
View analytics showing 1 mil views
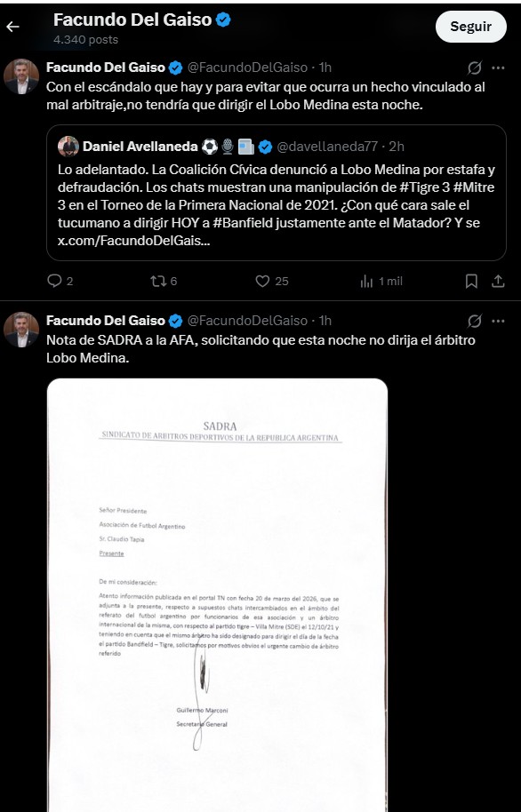click(x=381, y=282)
